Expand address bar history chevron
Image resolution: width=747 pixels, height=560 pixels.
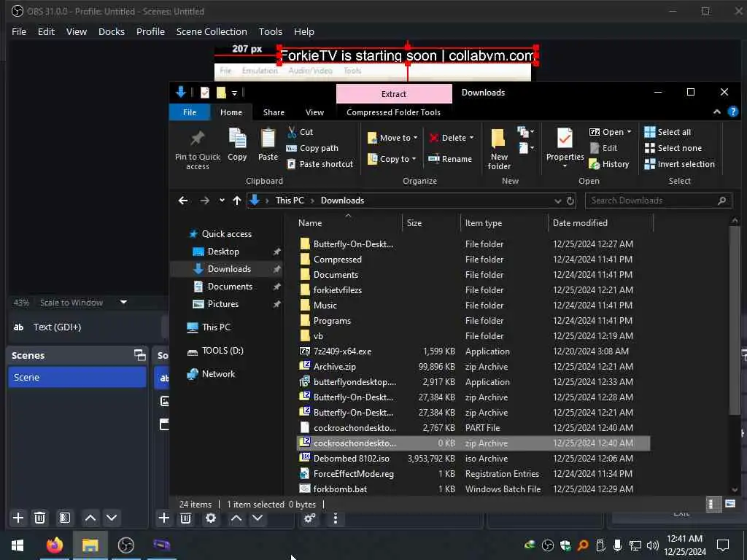coord(557,201)
